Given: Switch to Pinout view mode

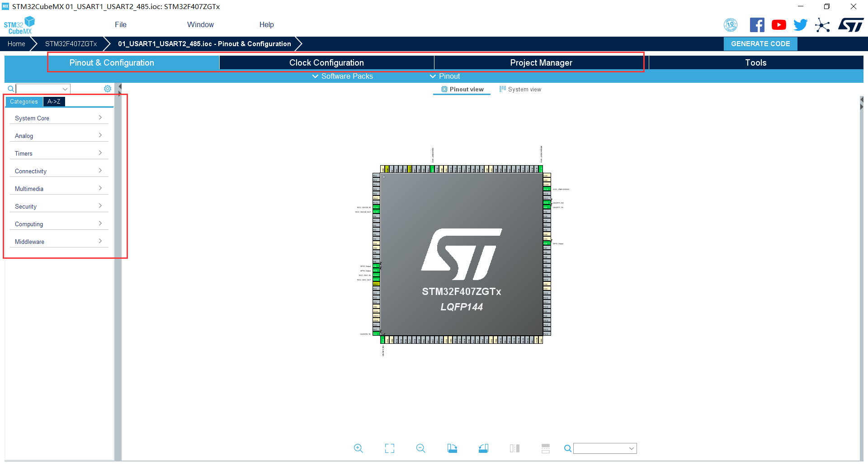Looking at the screenshot, I should pos(462,89).
